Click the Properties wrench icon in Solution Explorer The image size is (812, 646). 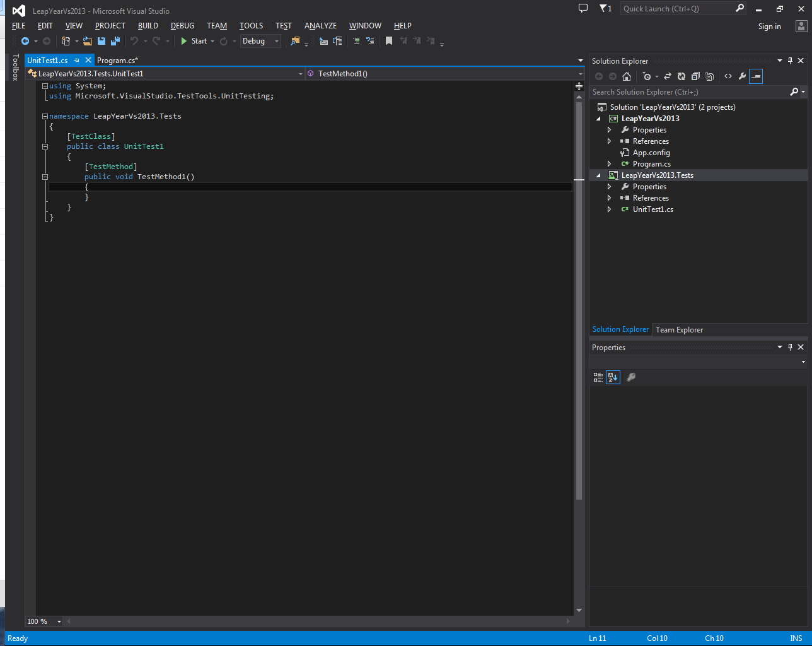(x=742, y=76)
